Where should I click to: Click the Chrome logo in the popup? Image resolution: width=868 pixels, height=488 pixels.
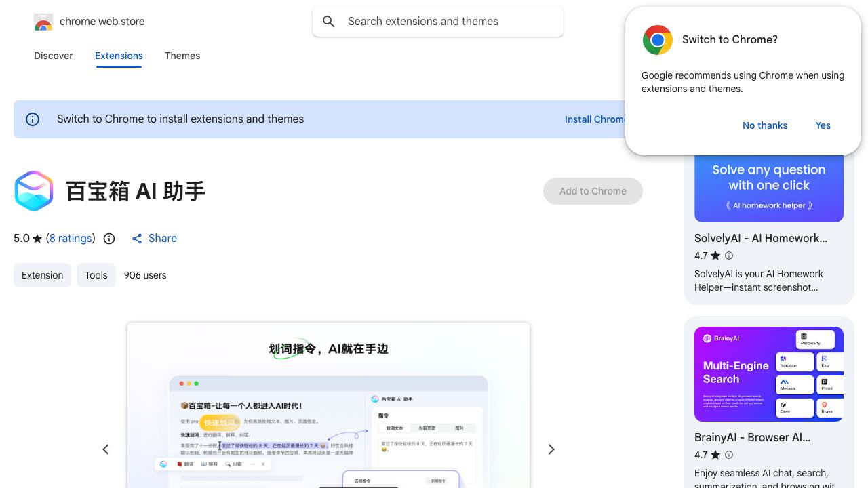click(x=658, y=40)
